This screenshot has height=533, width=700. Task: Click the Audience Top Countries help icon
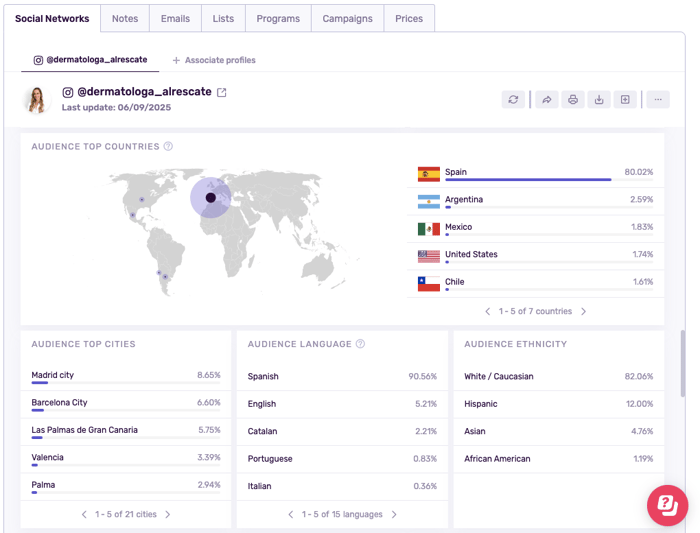click(x=168, y=147)
